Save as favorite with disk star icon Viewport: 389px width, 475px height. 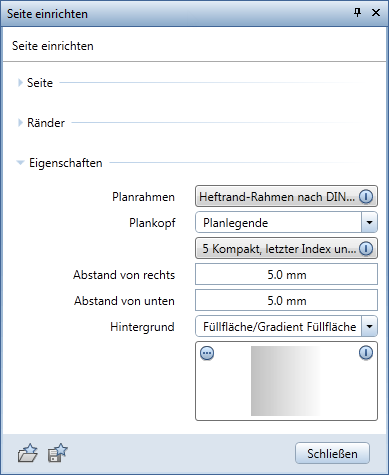point(58,453)
